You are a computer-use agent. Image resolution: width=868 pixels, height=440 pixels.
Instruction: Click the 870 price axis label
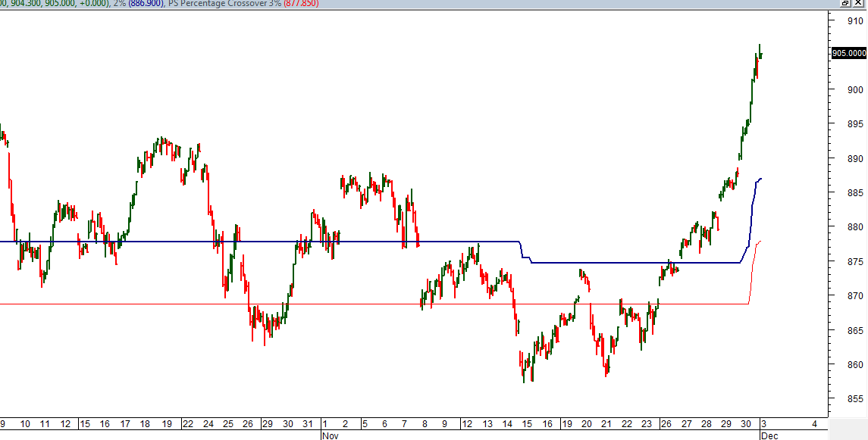coord(854,296)
